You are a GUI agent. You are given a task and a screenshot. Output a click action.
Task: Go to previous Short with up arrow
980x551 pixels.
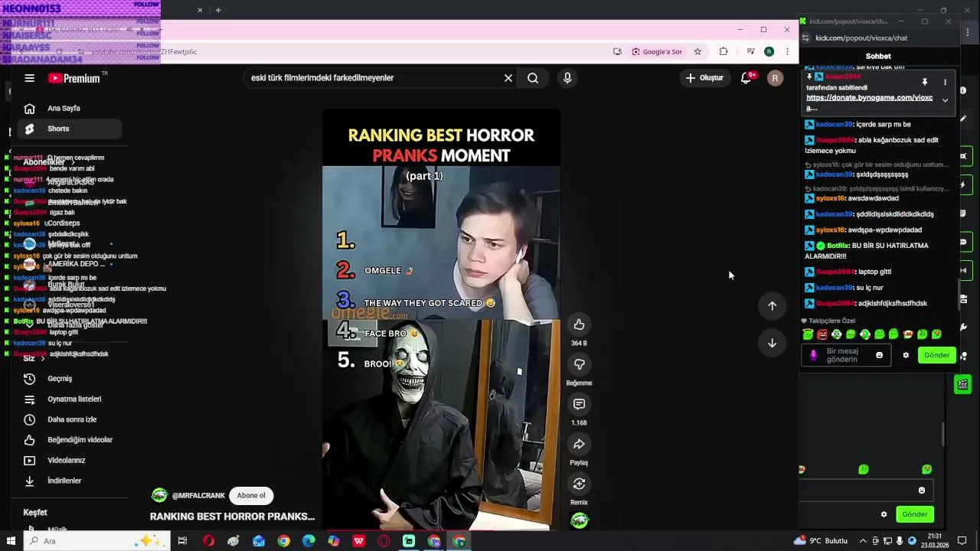click(772, 306)
